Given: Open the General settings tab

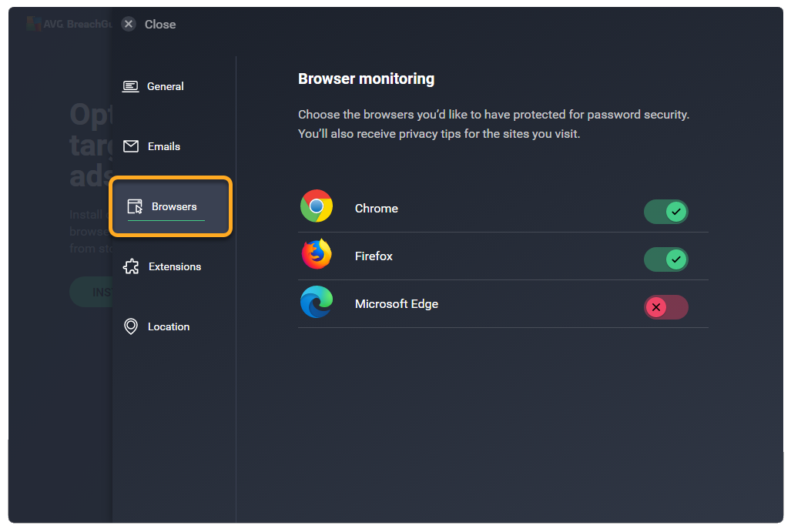Looking at the screenshot, I should click(x=165, y=86).
